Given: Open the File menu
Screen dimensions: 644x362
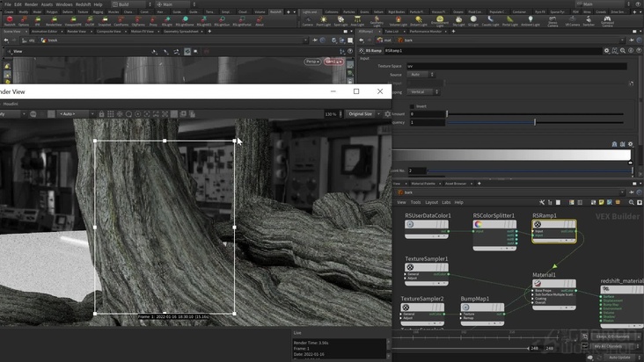Looking at the screenshot, I should (x=7, y=4).
